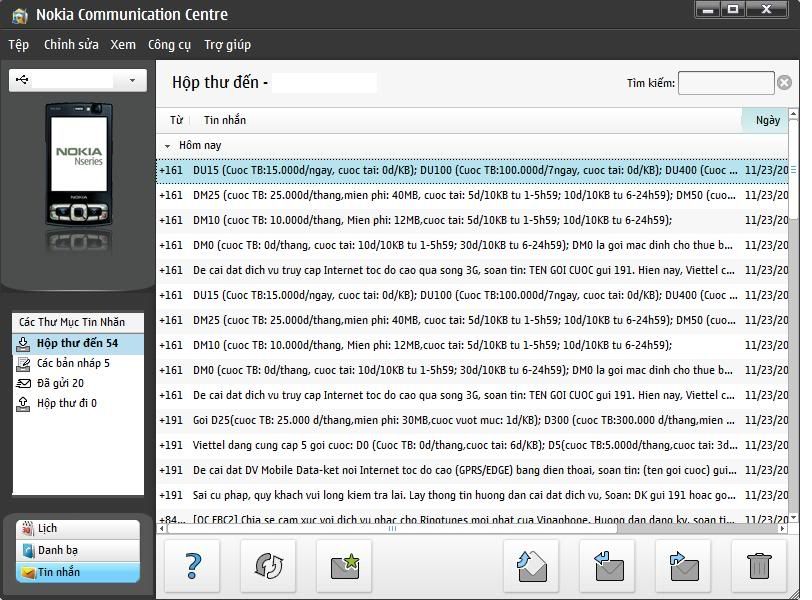Click the Send message open-envelope icon

point(531,566)
